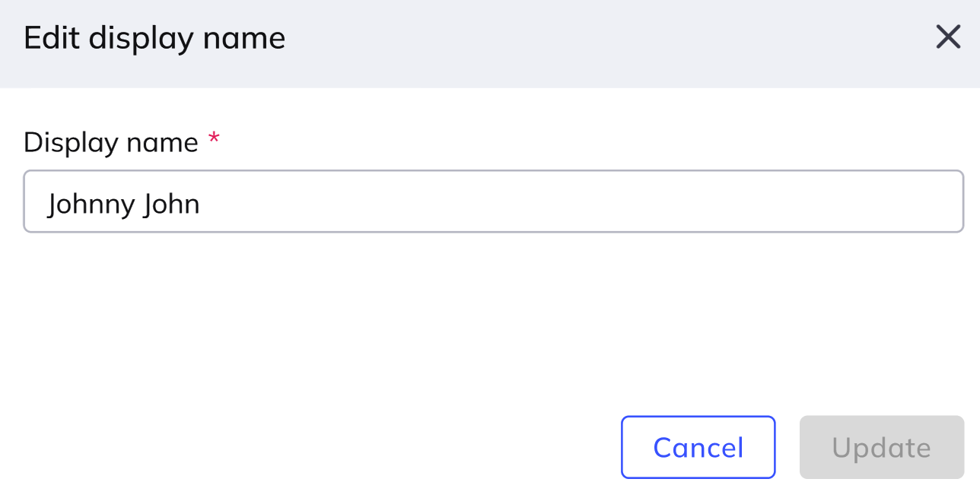Focus the Display name input field
The image size is (980, 498).
click(493, 201)
